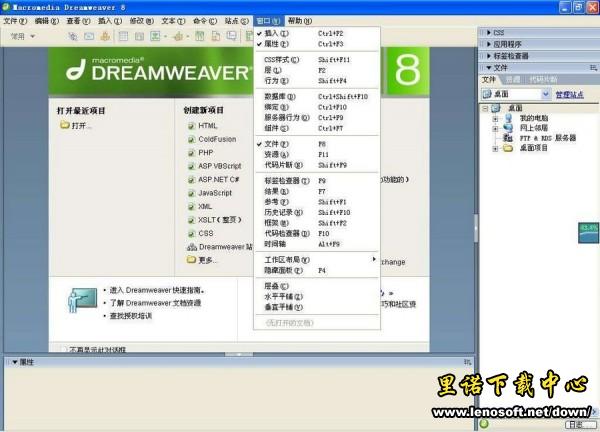
Task: Toggle the CSS样式 panel from the menu
Action: (318, 60)
